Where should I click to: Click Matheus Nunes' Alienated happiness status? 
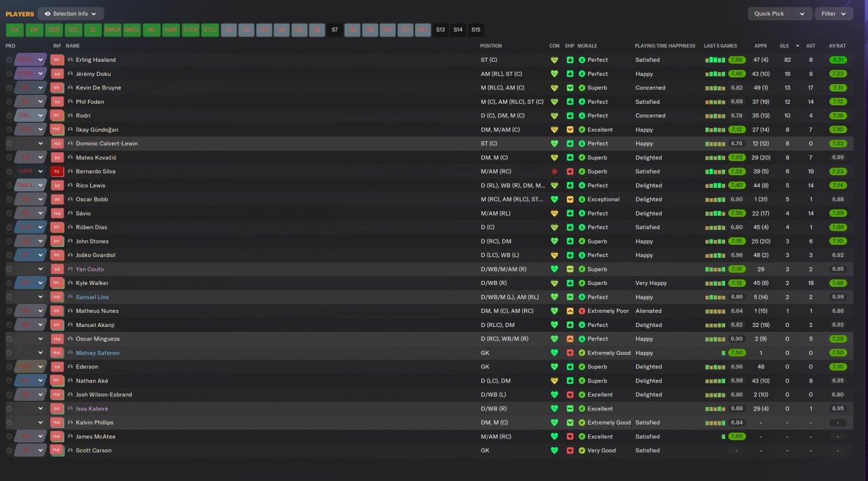coord(648,311)
